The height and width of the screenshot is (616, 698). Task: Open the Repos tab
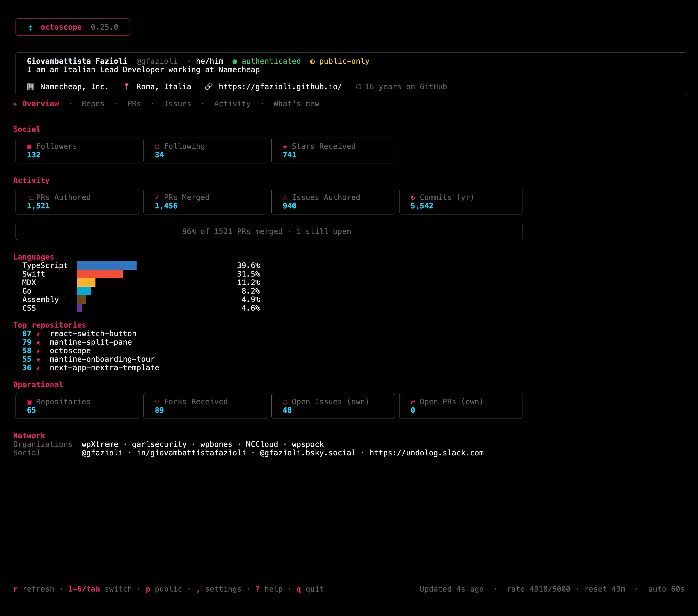tap(93, 104)
